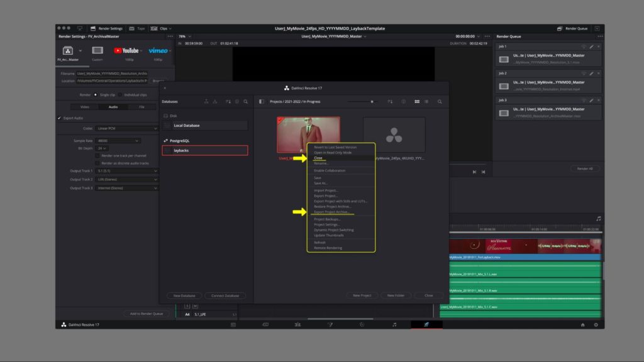Screen dimensions: 644x362
Task: Click the home icon in bottom bar
Action: tap(582, 325)
